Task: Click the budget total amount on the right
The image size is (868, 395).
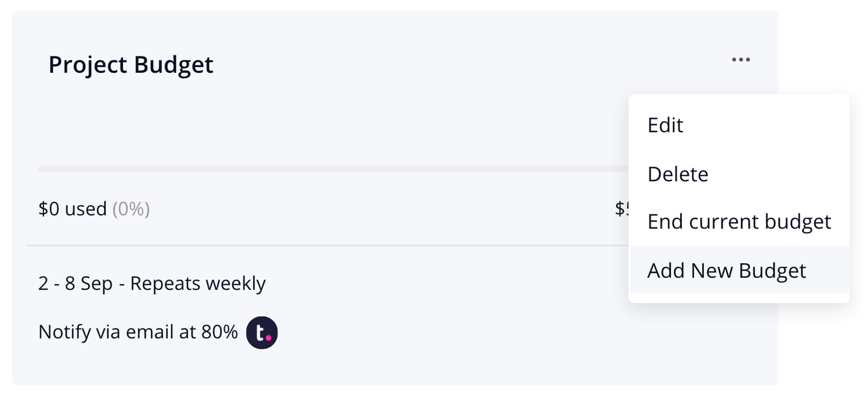Action: 621,209
